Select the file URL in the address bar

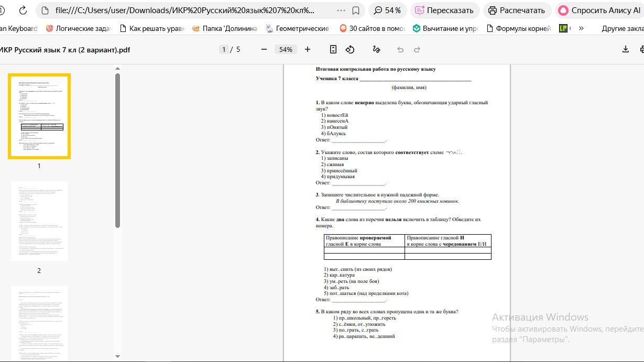[185, 10]
